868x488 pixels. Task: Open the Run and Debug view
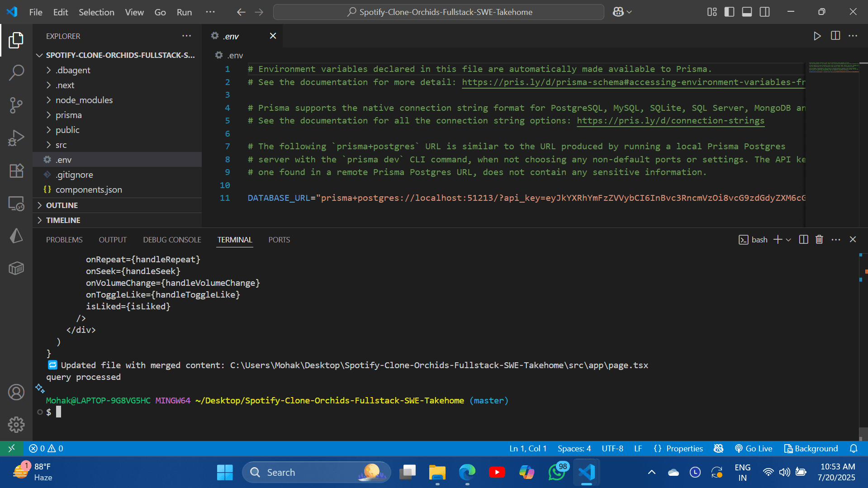coord(16,138)
